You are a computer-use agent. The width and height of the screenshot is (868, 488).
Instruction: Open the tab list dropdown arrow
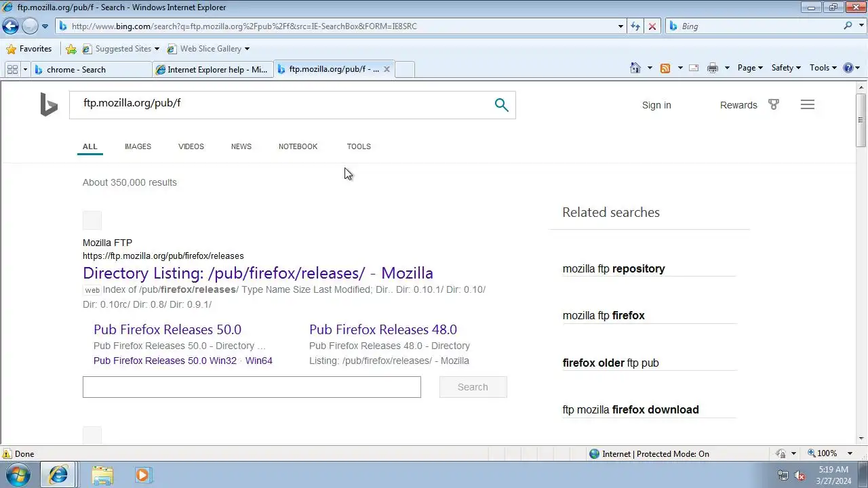point(25,69)
